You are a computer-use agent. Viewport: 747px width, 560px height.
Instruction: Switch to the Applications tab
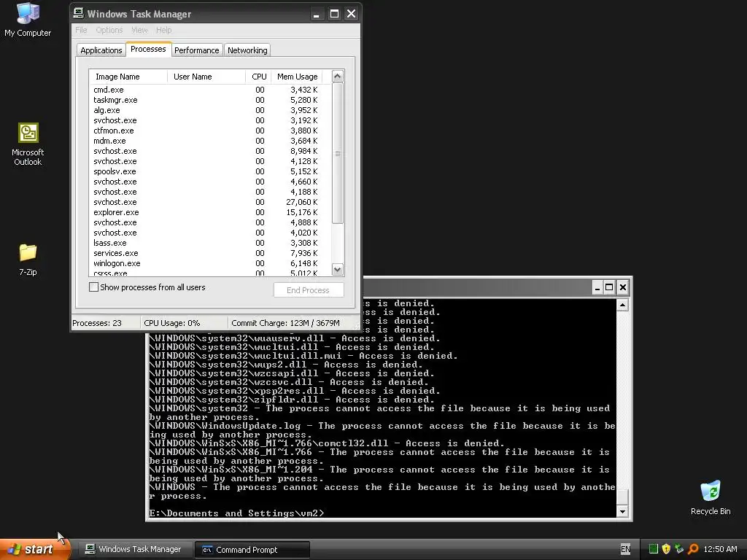pos(101,50)
